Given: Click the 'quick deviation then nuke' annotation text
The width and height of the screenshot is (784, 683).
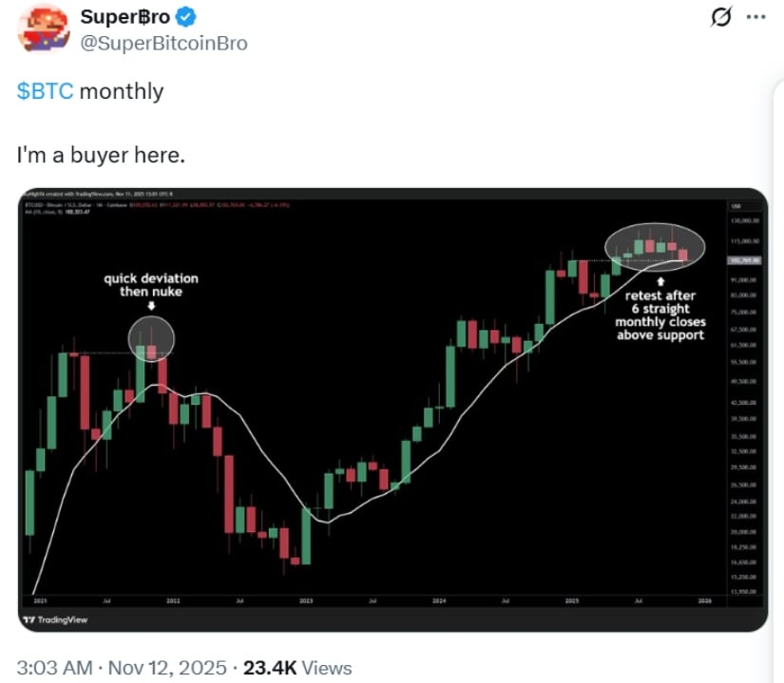Looking at the screenshot, I should click(152, 285).
